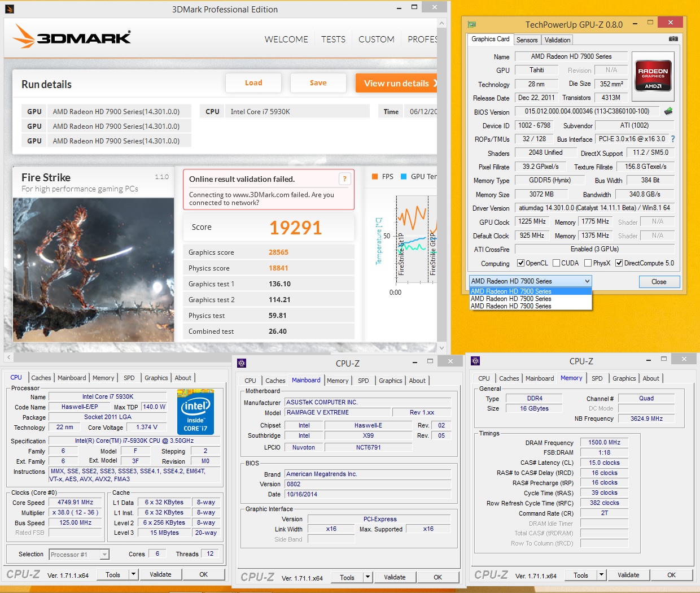Click Validate in the right CPU-Z window
Image resolution: width=700 pixels, height=593 pixels.
[x=628, y=575]
